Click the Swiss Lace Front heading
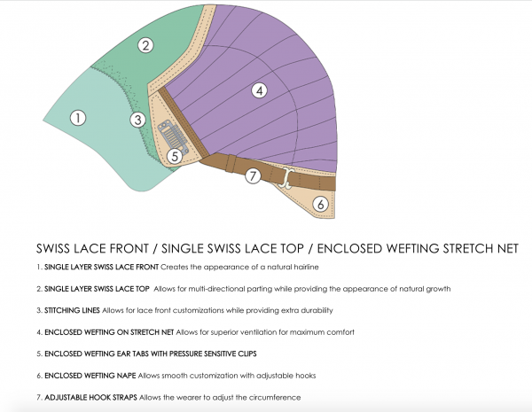Image resolution: width=532 pixels, height=412 pixels. tap(92, 249)
